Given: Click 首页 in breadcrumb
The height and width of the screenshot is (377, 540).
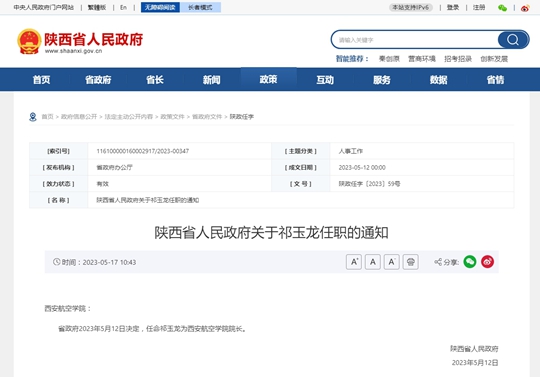Looking at the screenshot, I should pyautogui.click(x=48, y=117).
